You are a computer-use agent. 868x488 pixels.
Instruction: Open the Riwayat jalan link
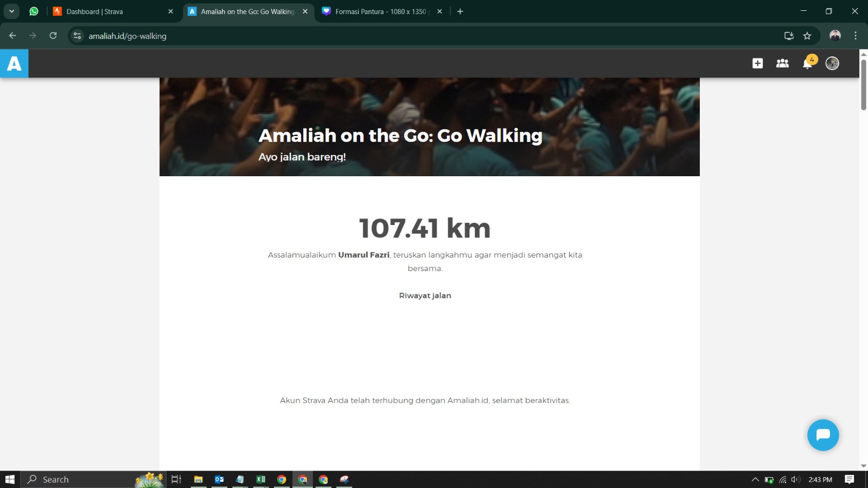(x=425, y=296)
